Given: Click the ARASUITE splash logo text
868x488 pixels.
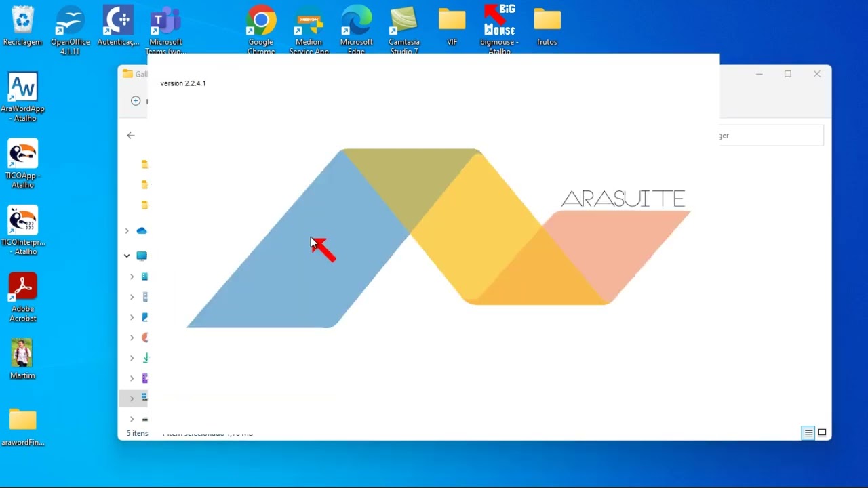Looking at the screenshot, I should pyautogui.click(x=623, y=199).
